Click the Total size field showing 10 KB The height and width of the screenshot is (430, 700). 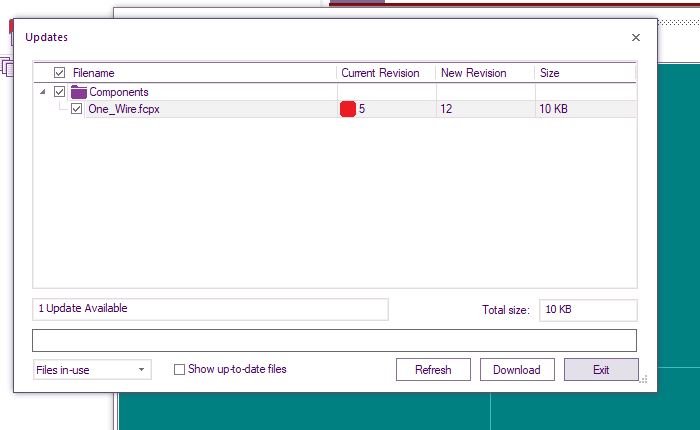click(587, 310)
